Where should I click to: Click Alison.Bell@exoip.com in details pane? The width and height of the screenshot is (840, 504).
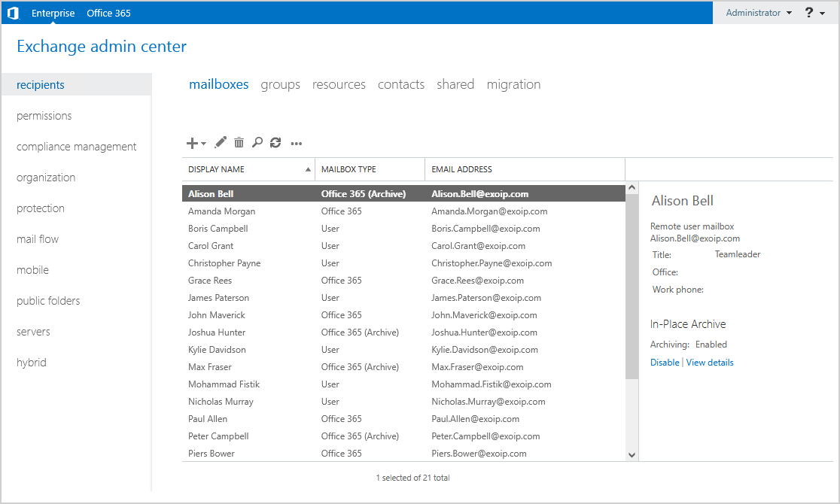click(x=695, y=238)
